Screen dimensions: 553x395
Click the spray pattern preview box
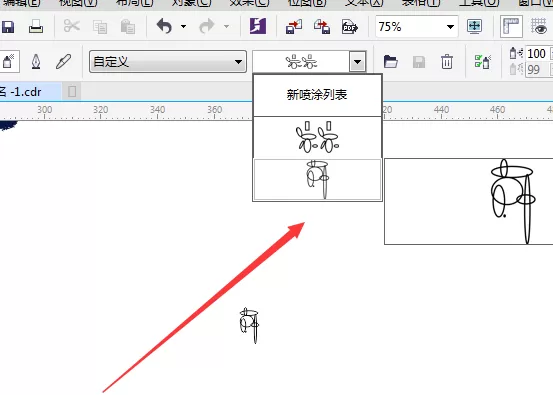tap(301, 62)
